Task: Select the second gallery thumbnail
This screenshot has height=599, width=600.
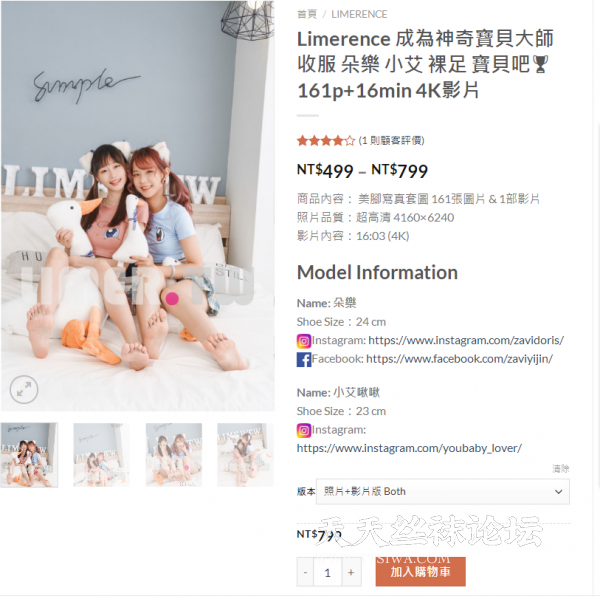Action: tap(101, 455)
